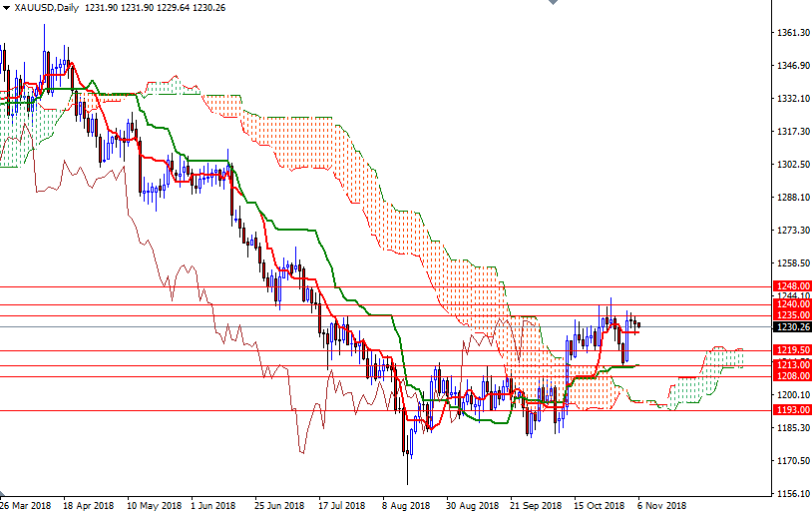The height and width of the screenshot is (513, 812).
Task: Select the 1213.00 price level label
Action: [791, 365]
